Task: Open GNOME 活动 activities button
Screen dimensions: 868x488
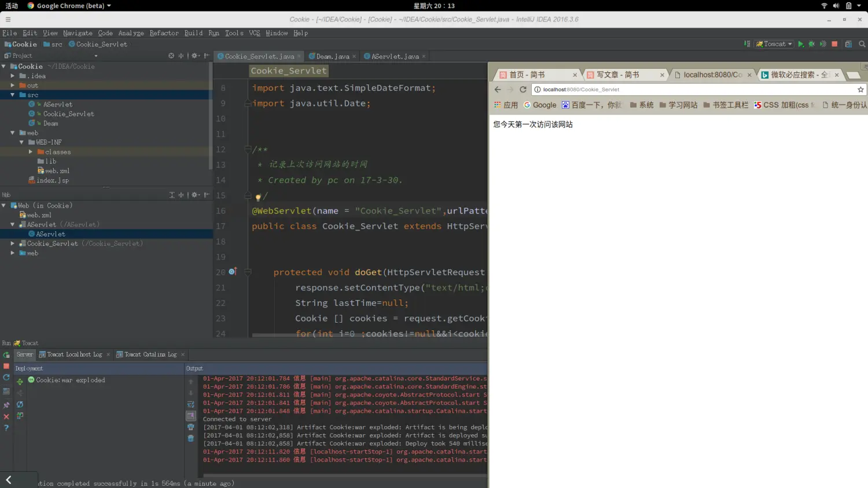Action: (12, 6)
